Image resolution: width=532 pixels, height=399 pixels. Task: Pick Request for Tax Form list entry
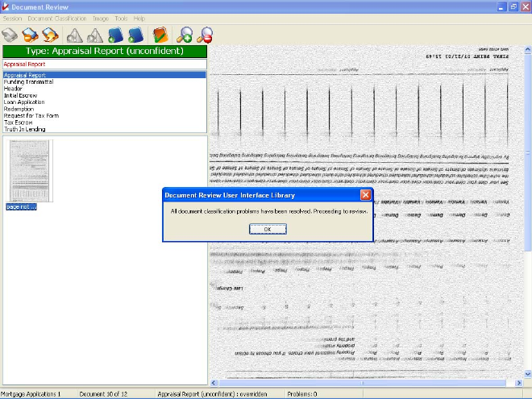click(31, 115)
